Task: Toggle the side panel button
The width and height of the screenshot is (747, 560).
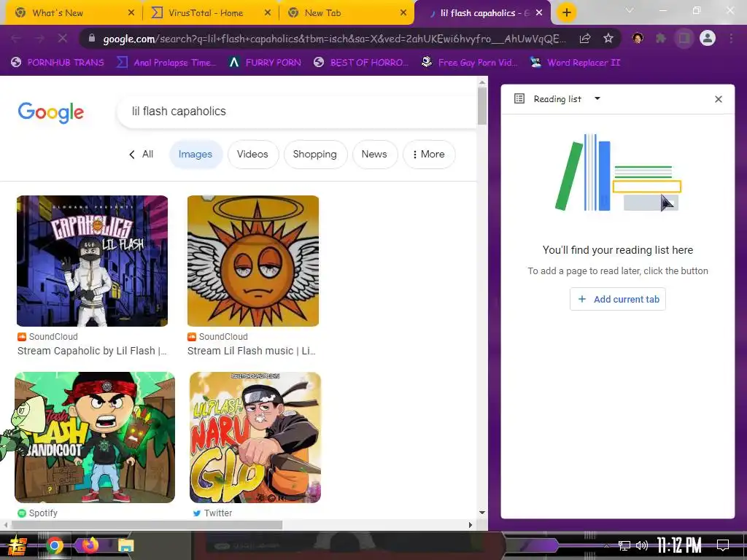Action: pyautogui.click(x=684, y=39)
